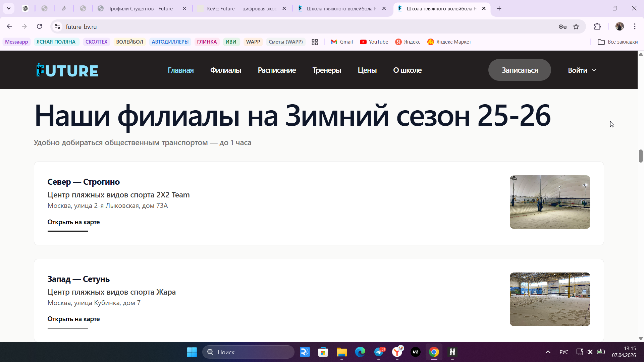Expand hidden tray icons with the chevron
The width and height of the screenshot is (644, 362).
tap(548, 352)
